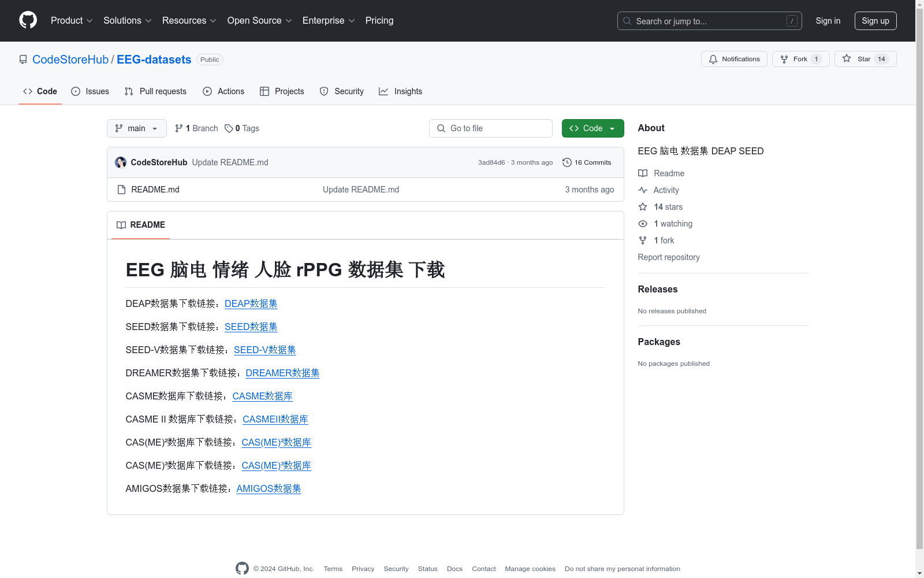The image size is (924, 578).
Task: Open the CASME数据库 download link
Action: coord(263,396)
